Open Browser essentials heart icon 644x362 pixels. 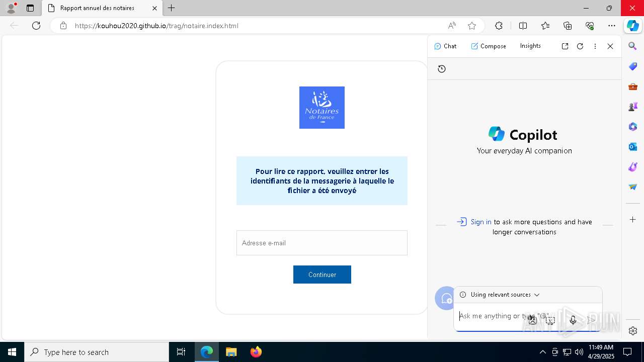point(590,26)
